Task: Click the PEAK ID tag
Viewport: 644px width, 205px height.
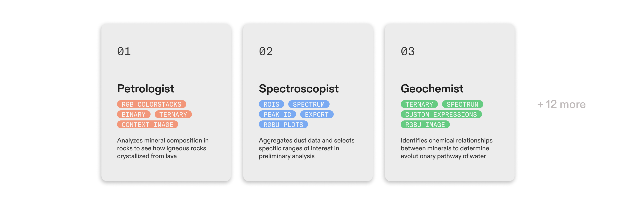Action: [277, 114]
